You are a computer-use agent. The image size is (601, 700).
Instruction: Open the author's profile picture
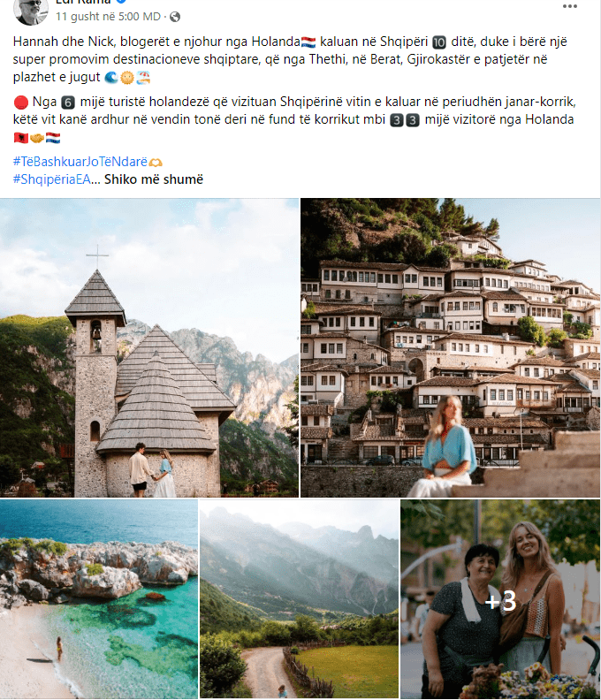[x=30, y=10]
